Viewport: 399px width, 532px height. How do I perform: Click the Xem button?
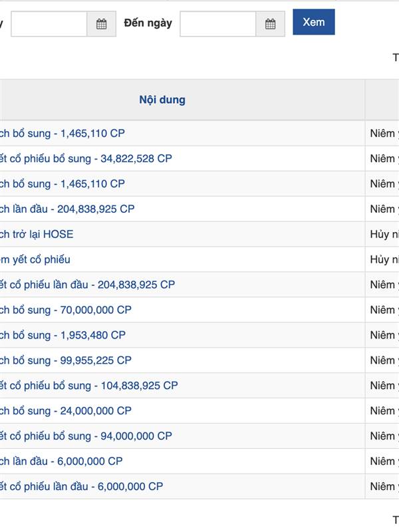click(x=313, y=22)
